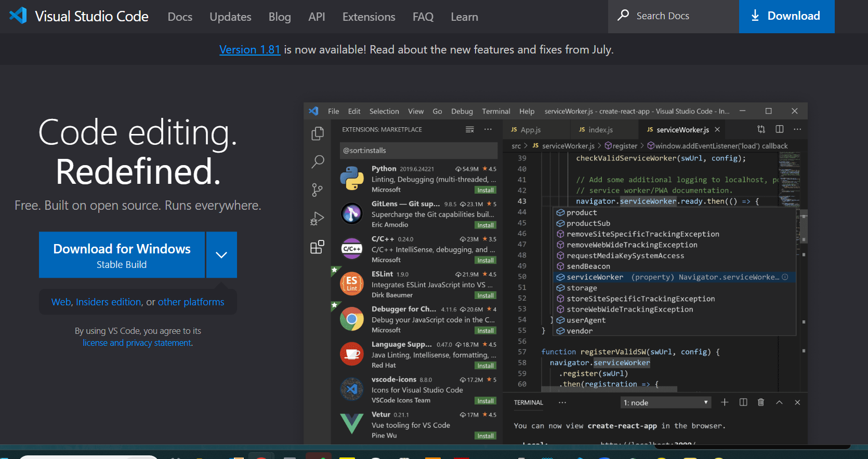The width and height of the screenshot is (868, 459).
Task: Open the Learn nav link
Action: click(464, 17)
